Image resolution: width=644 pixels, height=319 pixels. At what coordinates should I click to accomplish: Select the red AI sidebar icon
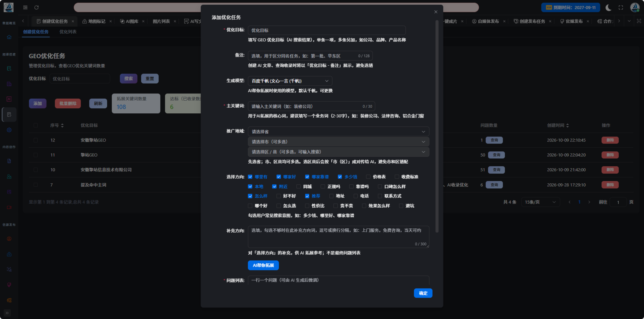coord(9,99)
